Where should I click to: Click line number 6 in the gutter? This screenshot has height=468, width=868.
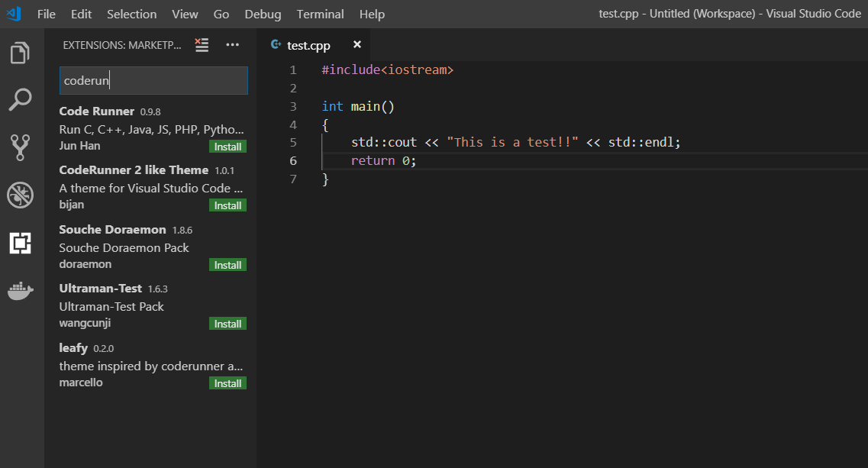(293, 160)
